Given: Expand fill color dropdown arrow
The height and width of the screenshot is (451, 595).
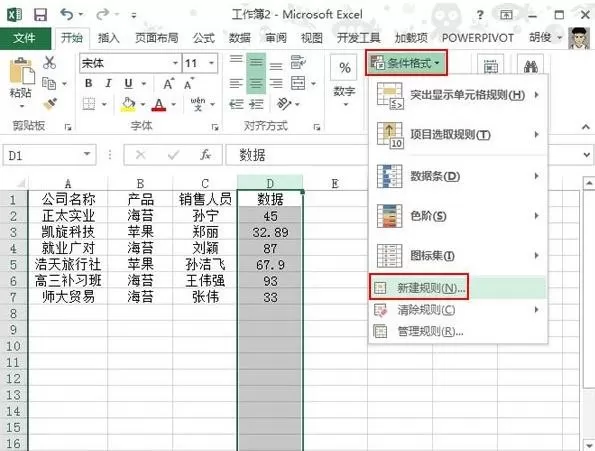Looking at the screenshot, I should coord(143,104).
